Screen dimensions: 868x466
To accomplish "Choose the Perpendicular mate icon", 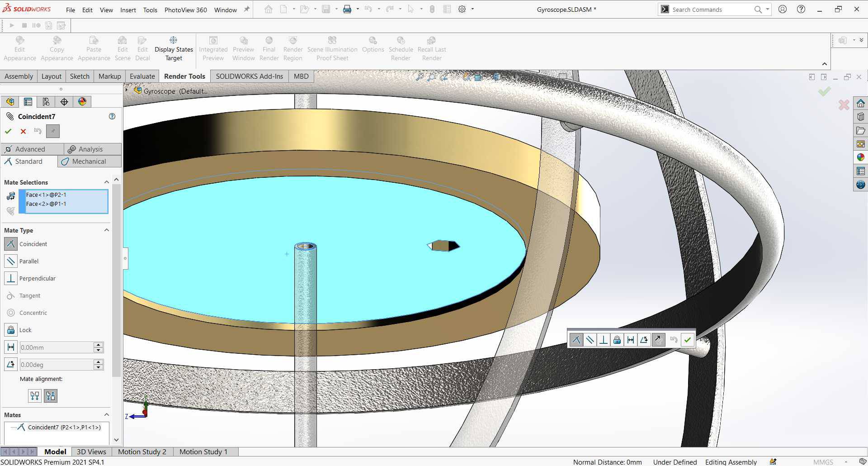I will click(11, 278).
